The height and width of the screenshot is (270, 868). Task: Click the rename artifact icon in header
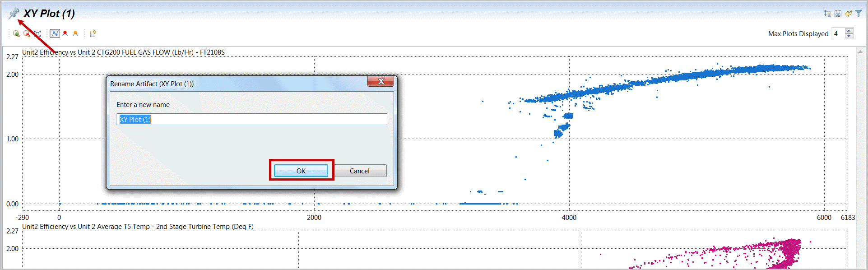point(827,14)
